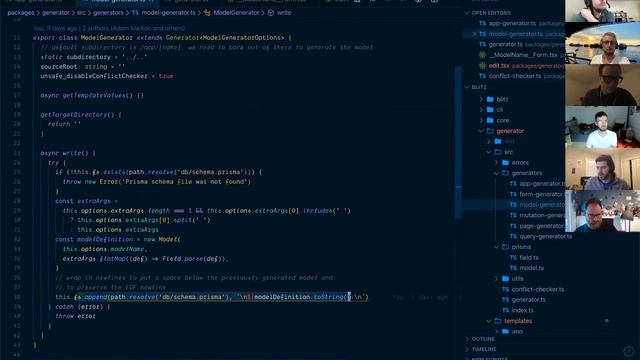Click line number 38 in gutter

17,297
